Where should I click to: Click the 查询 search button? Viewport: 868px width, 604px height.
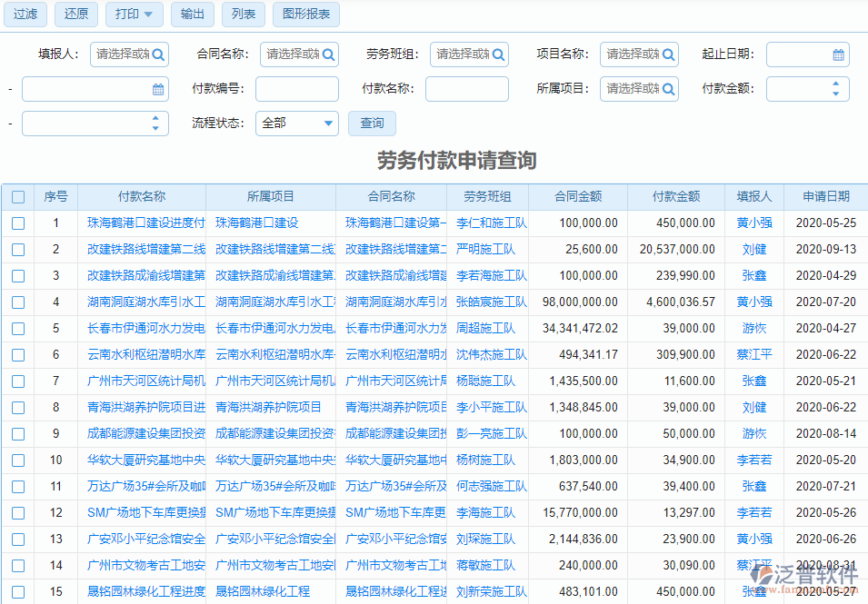pyautogui.click(x=371, y=122)
